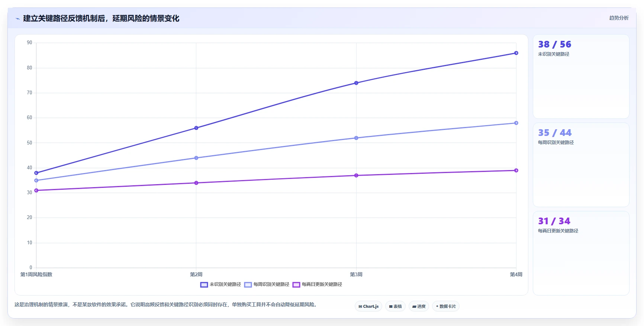The width and height of the screenshot is (644, 326).
Task: Click the 第3周 axis label
Action: (x=356, y=275)
